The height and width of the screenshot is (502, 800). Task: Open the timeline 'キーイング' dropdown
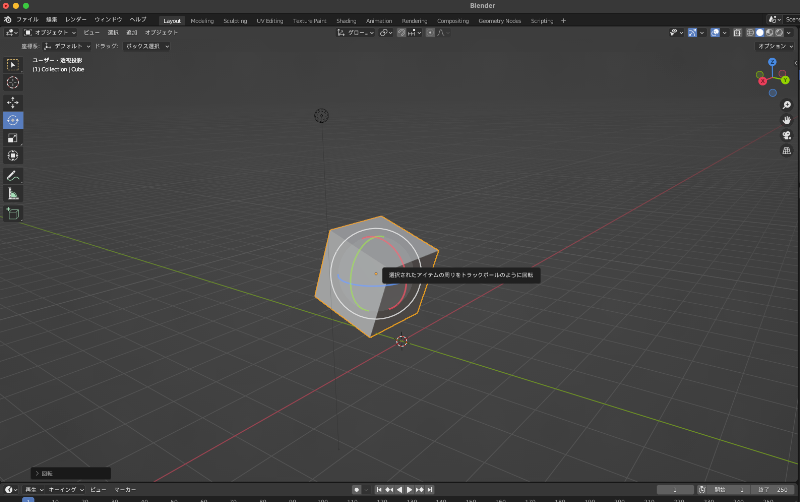point(66,490)
